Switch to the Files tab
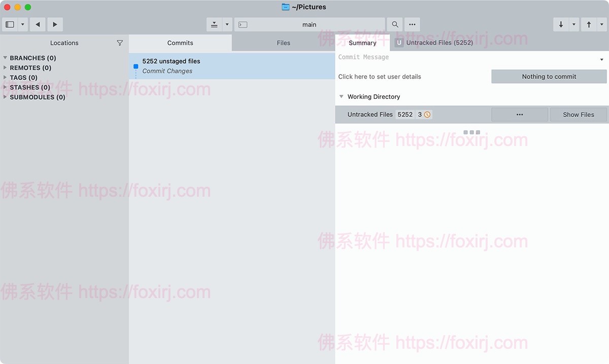The height and width of the screenshot is (364, 609). (283, 43)
